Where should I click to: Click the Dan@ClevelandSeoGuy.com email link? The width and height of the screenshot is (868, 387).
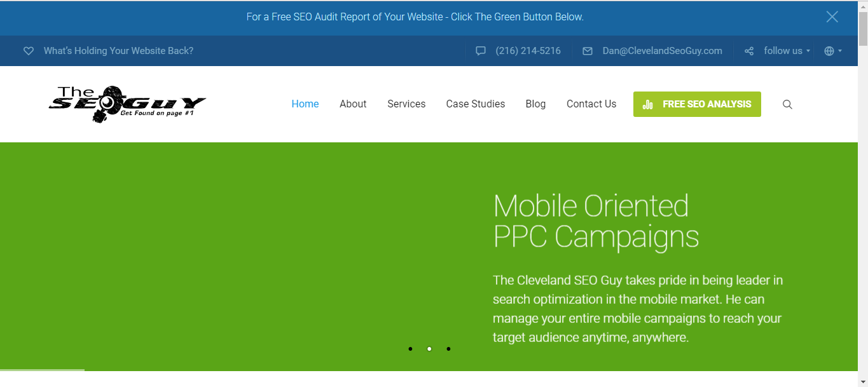[x=663, y=51]
